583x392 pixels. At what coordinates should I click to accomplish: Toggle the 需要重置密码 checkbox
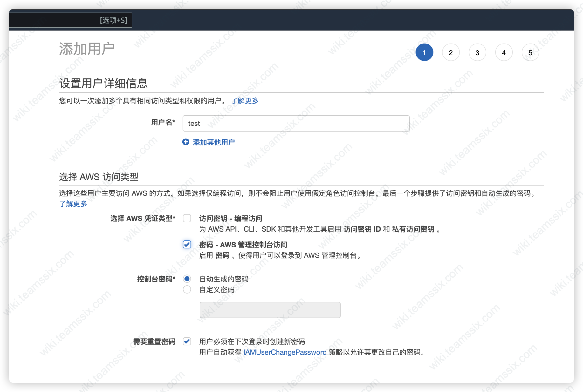pyautogui.click(x=187, y=341)
